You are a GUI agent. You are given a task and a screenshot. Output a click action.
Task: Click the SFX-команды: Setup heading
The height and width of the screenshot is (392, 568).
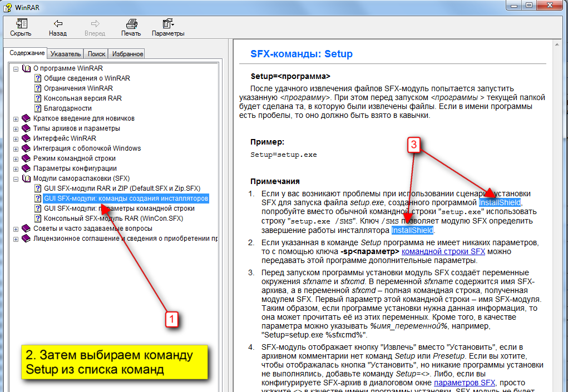[x=302, y=54]
